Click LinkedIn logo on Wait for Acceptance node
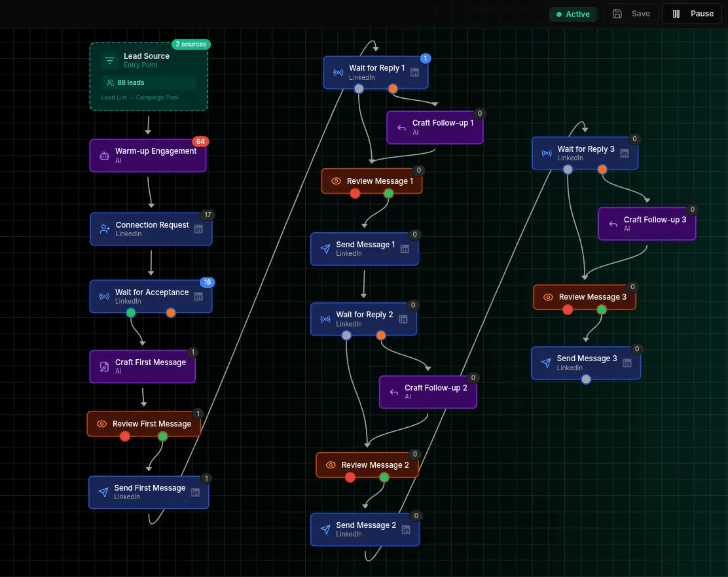Viewport: 728px width, 577px height. [198, 296]
